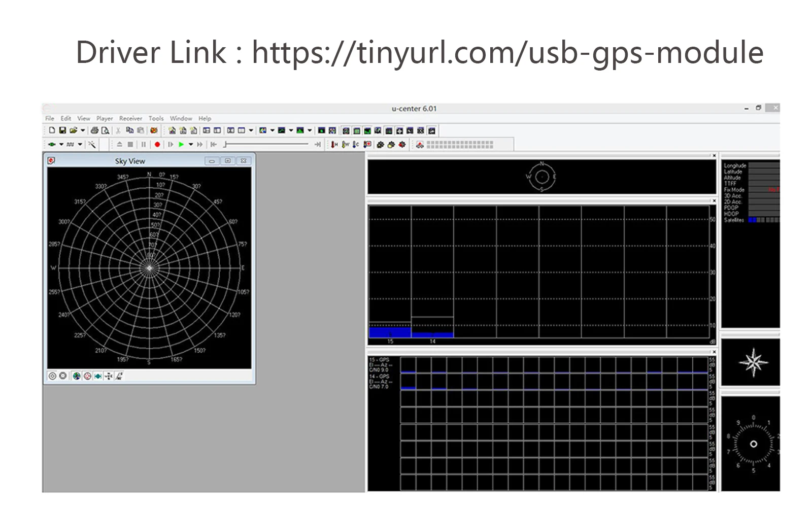
Task: Expand the histogram view dropdown arrow
Action: 310,130
